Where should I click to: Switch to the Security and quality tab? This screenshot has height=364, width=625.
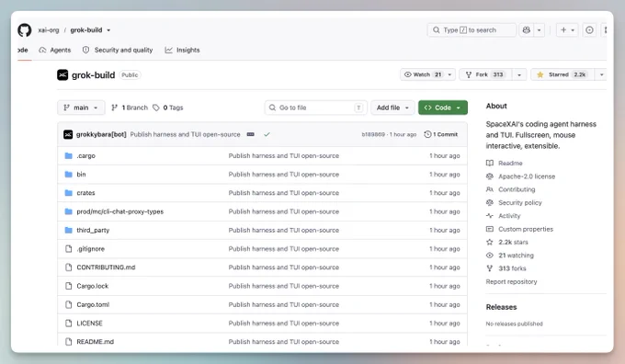pyautogui.click(x=118, y=50)
